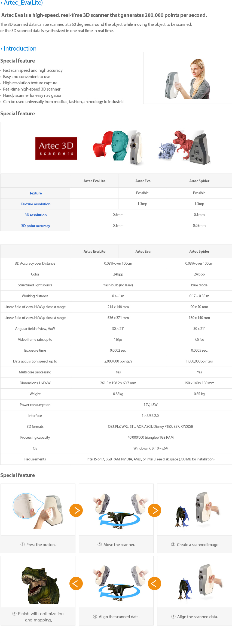Image resolution: width=232 pixels, height=644 pixels.
Task: Click the 3D formats specification row
Action: 116,426
